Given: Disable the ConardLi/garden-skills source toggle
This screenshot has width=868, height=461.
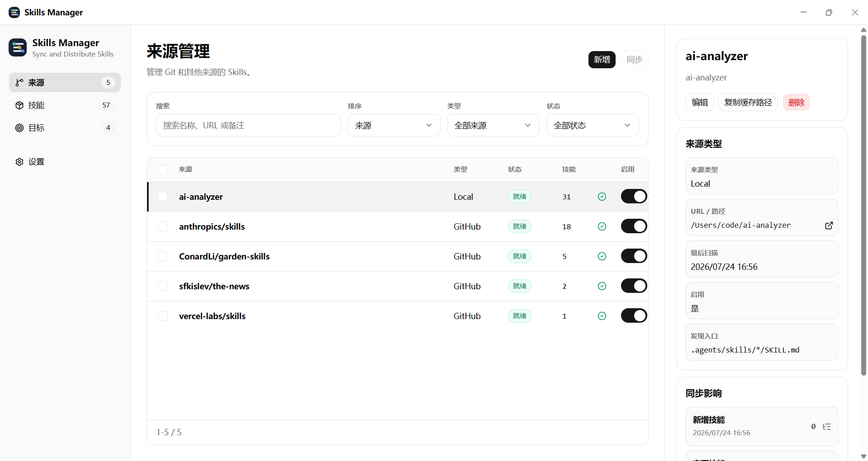Looking at the screenshot, I should pyautogui.click(x=634, y=256).
